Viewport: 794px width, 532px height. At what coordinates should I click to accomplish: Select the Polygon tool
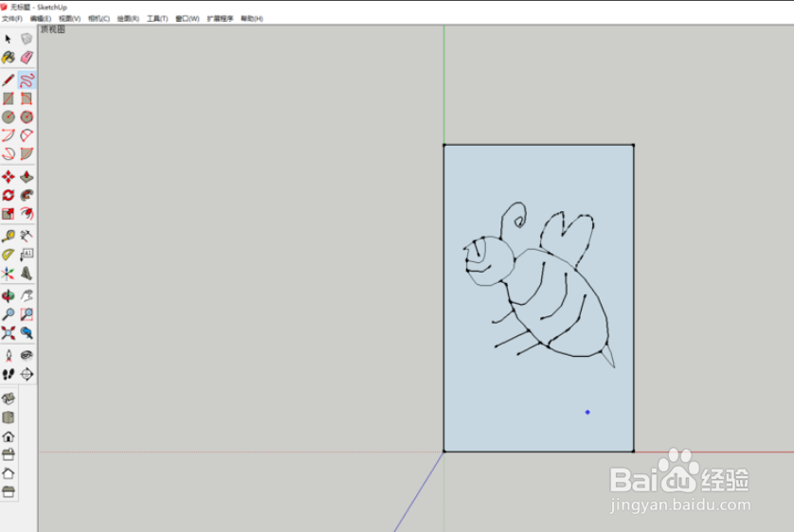click(27, 116)
